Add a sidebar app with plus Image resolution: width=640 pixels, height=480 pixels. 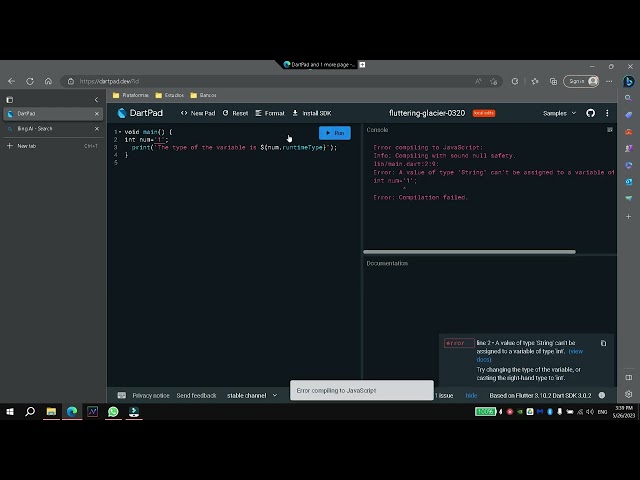[x=629, y=216]
